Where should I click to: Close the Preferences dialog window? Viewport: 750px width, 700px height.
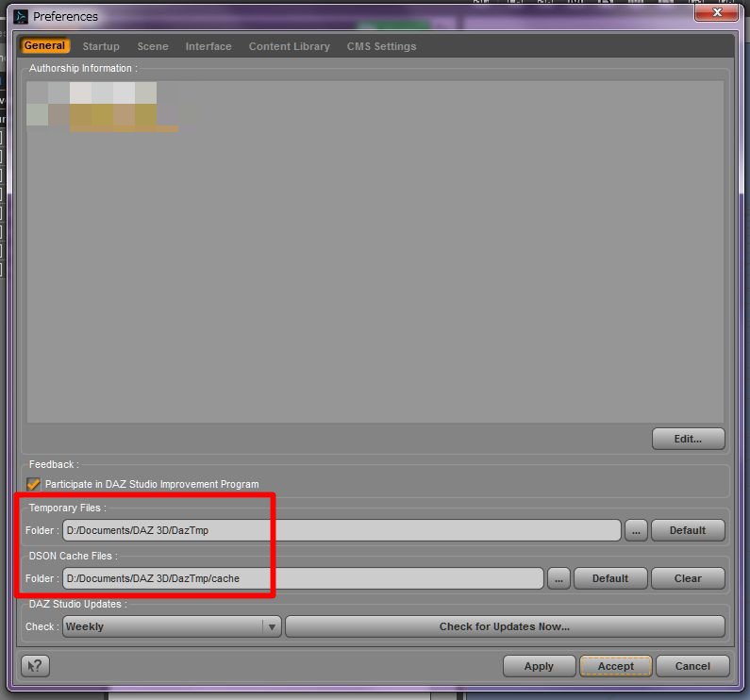(715, 12)
